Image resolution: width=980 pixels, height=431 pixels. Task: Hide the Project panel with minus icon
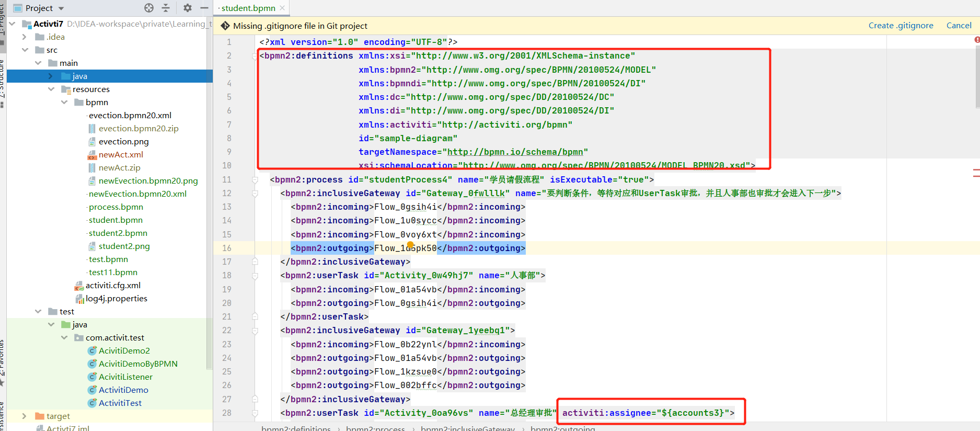pyautogui.click(x=204, y=8)
